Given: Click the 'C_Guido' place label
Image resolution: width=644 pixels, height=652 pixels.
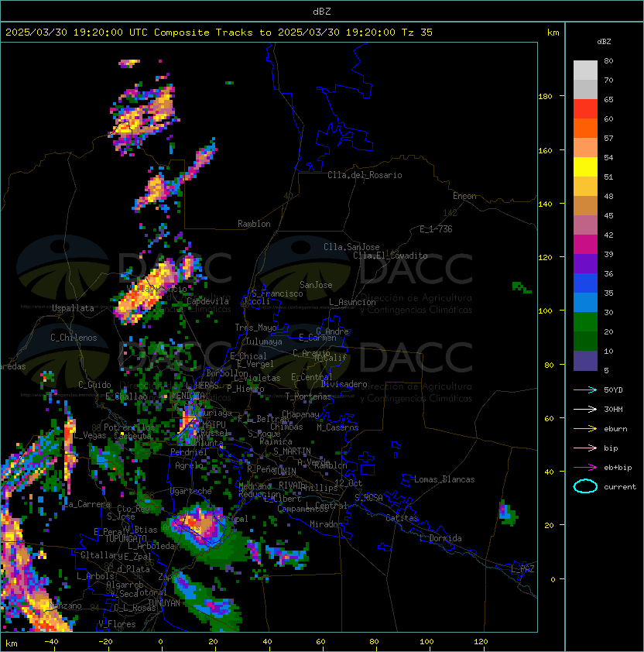Looking at the screenshot, I should click(x=94, y=385).
